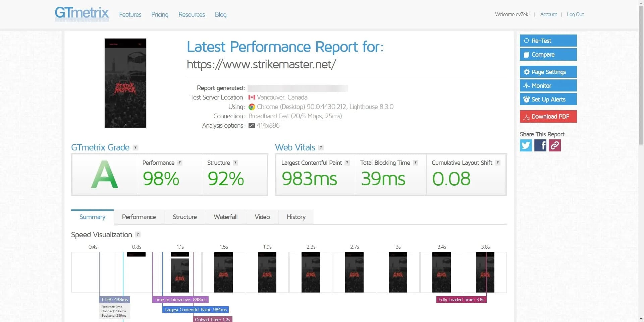Open the Largest Contentful Paint help tooltip
Viewport: 644px width, 322px height.
pyautogui.click(x=348, y=163)
